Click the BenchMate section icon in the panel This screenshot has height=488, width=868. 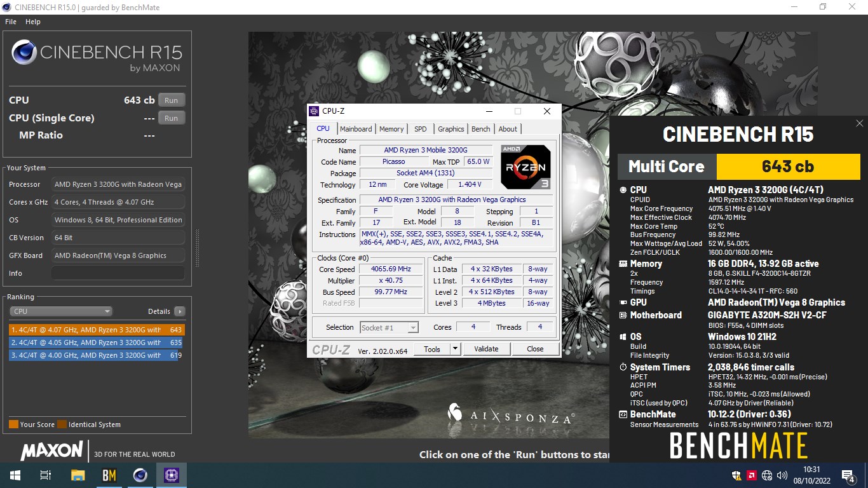tap(623, 414)
